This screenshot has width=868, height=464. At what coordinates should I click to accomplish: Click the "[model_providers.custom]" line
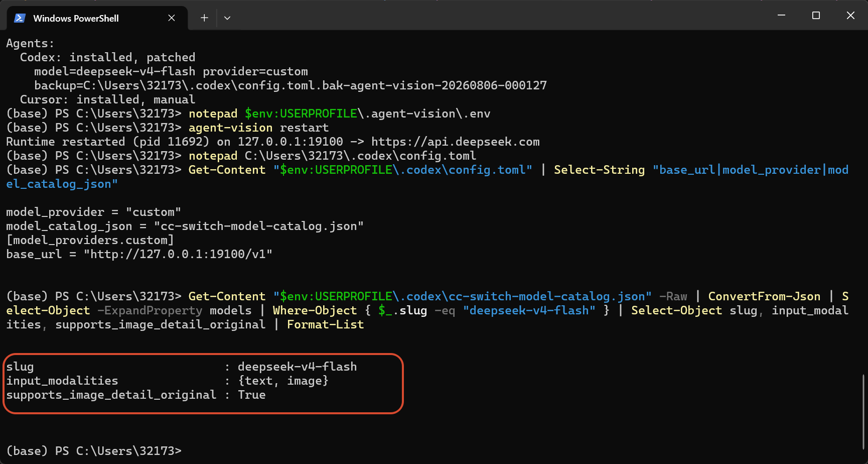click(x=90, y=240)
